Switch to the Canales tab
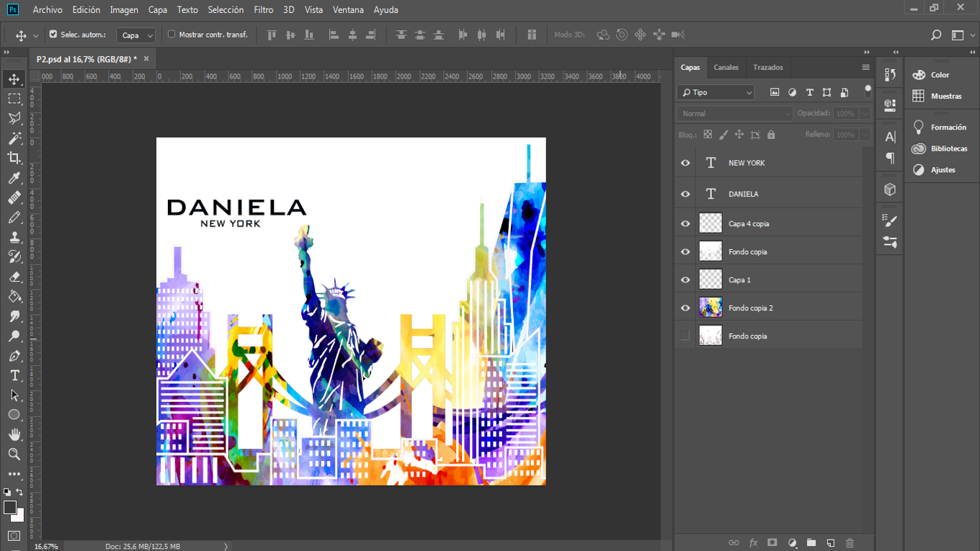The width and height of the screenshot is (980, 551). (x=726, y=67)
